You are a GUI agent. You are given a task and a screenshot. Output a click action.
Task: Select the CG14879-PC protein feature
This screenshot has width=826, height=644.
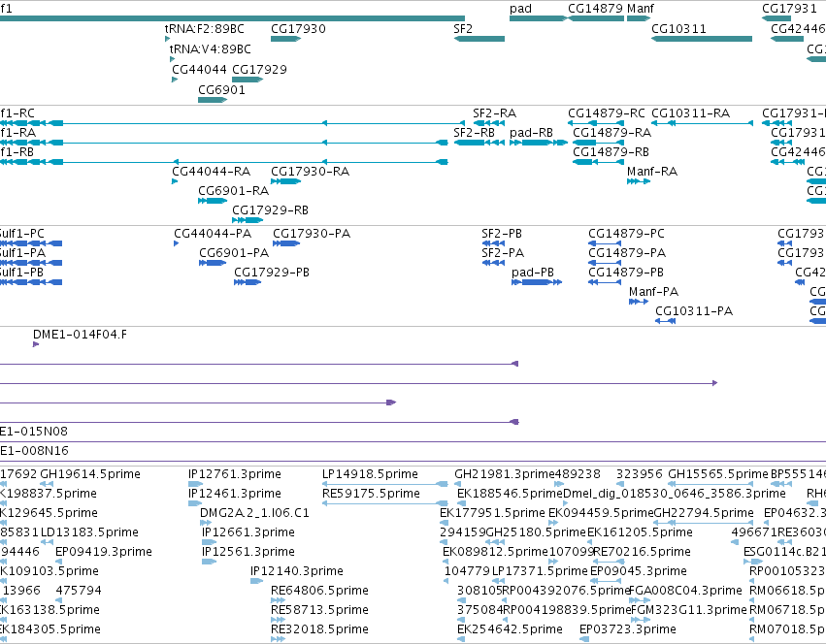tap(606, 243)
